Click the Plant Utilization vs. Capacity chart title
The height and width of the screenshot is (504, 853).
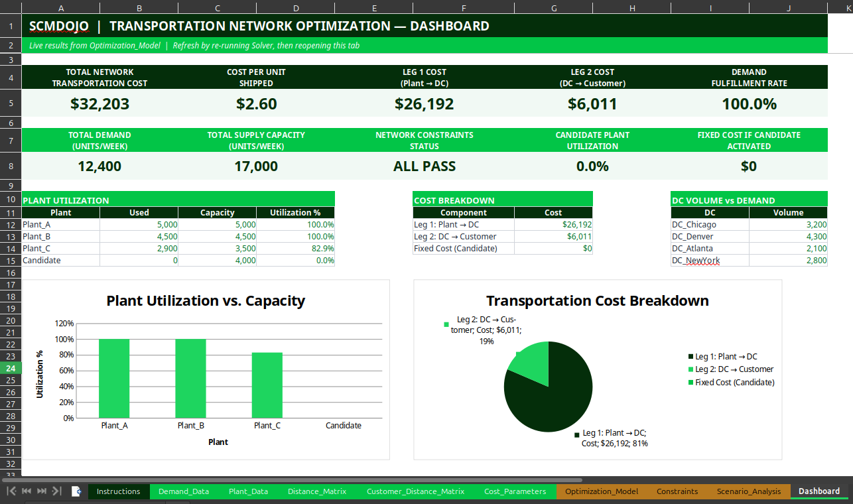pyautogui.click(x=206, y=300)
